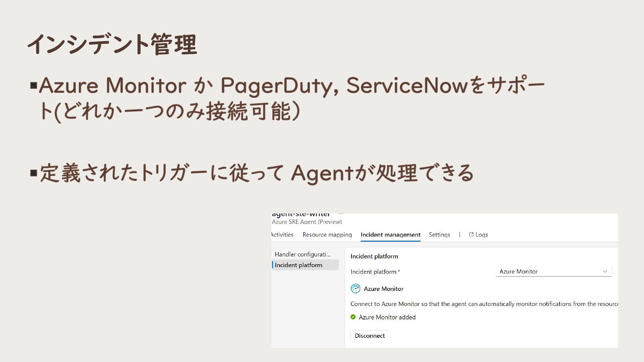Image resolution: width=644 pixels, height=362 pixels.
Task: Open the Azure Monitor platform dropdown
Action: point(554,271)
